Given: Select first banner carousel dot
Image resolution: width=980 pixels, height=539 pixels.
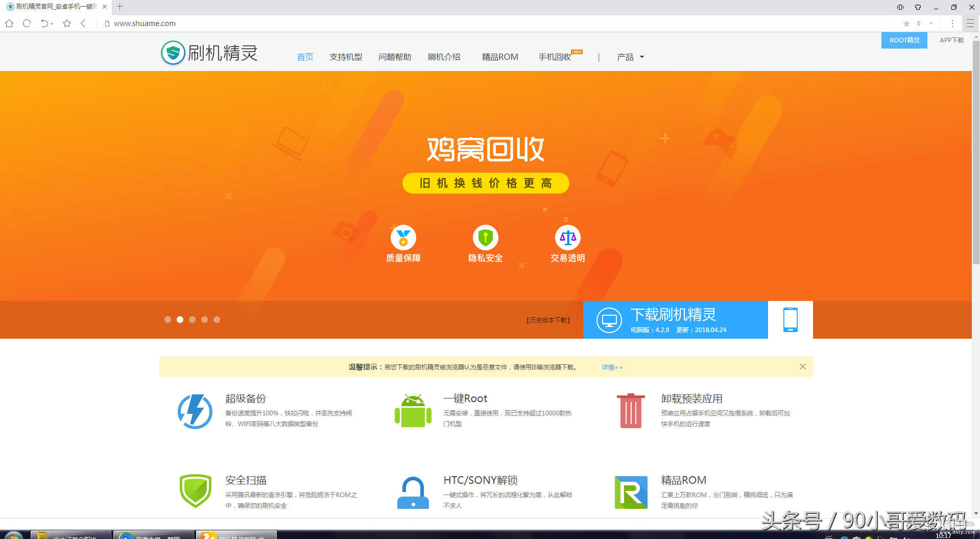Looking at the screenshot, I should tap(168, 319).
